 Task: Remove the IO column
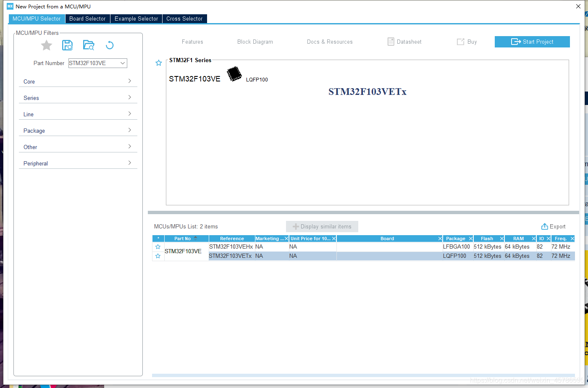coord(548,239)
